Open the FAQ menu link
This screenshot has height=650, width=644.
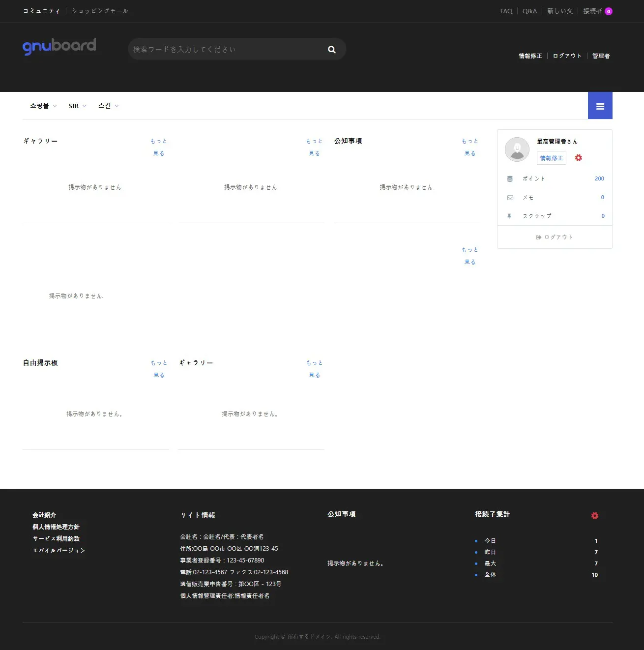pyautogui.click(x=506, y=11)
